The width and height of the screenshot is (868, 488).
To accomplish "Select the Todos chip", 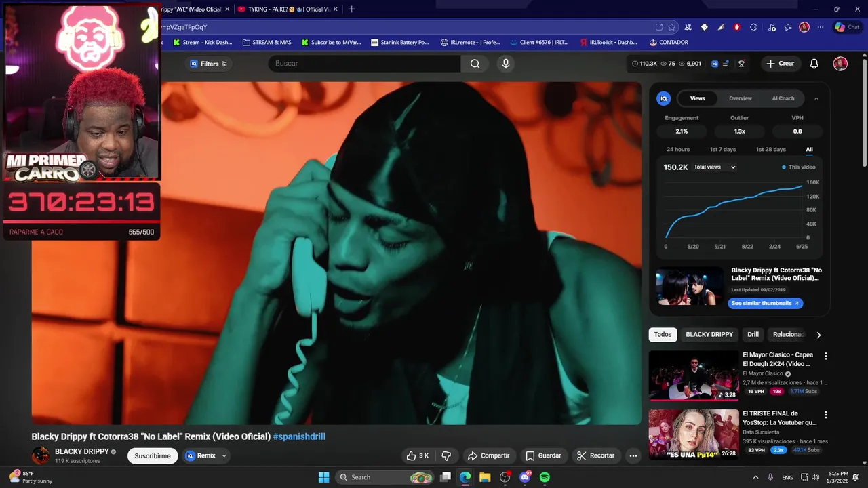I will [663, 335].
